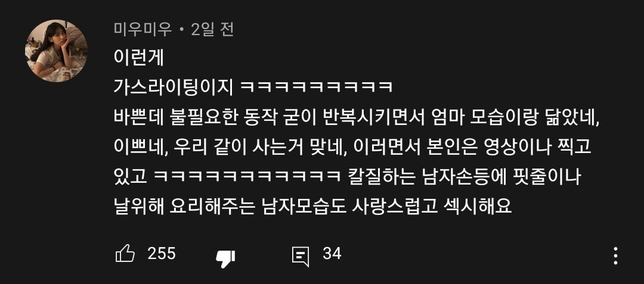Select the reply count 34
The image size is (644, 284).
(x=332, y=254)
